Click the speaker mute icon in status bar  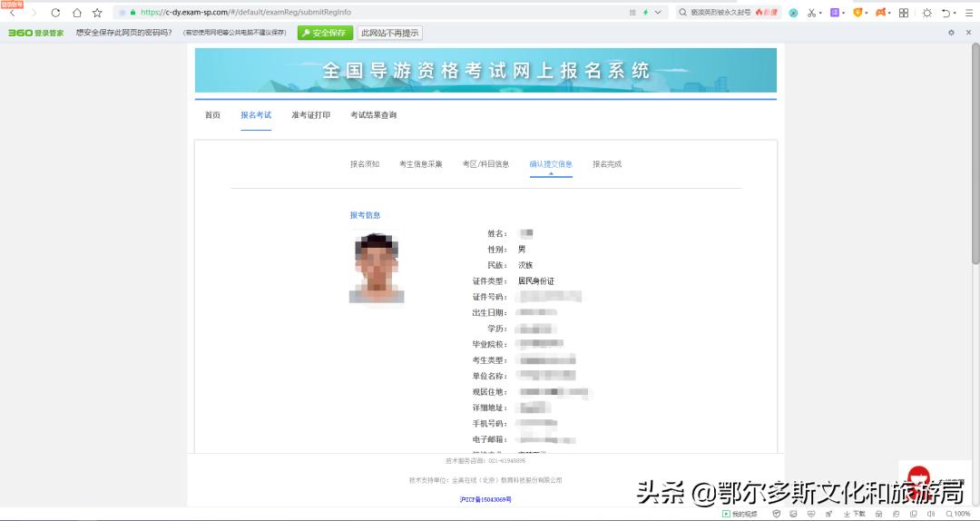click(931, 514)
